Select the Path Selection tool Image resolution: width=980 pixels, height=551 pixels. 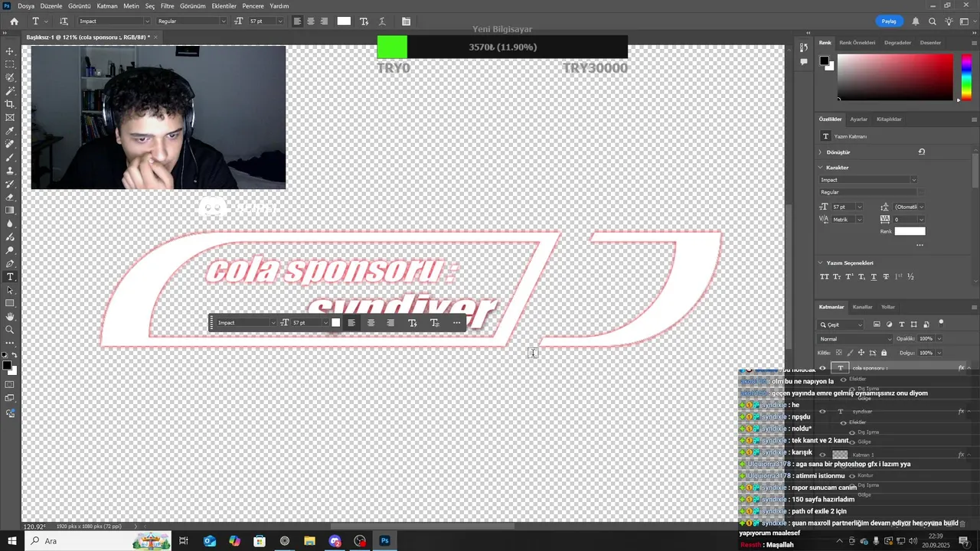(10, 290)
